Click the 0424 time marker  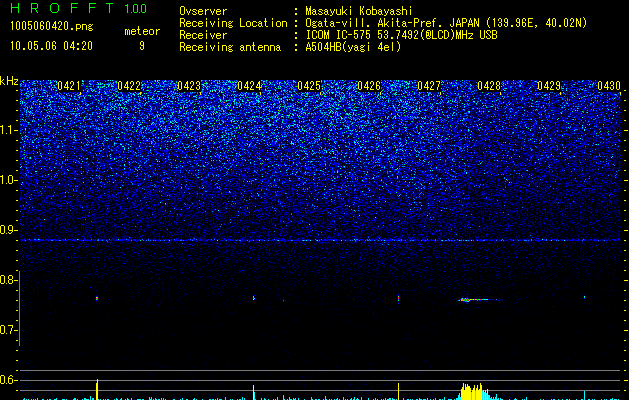(x=249, y=86)
